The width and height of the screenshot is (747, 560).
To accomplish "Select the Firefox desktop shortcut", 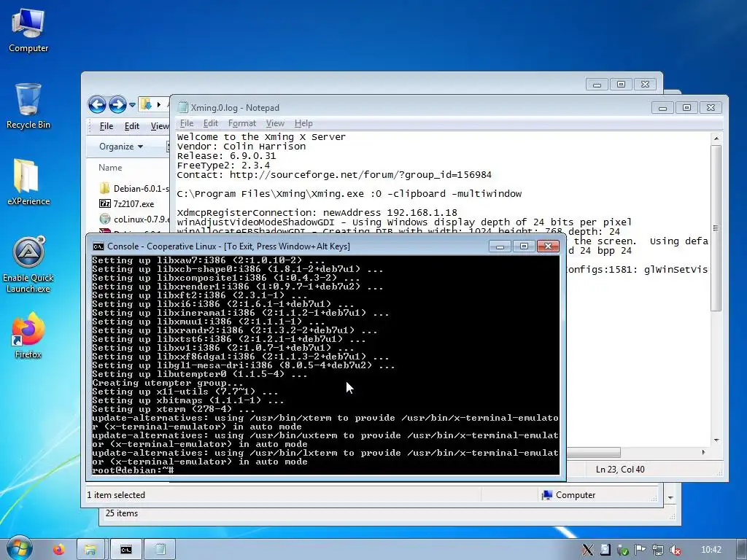I will (28, 335).
